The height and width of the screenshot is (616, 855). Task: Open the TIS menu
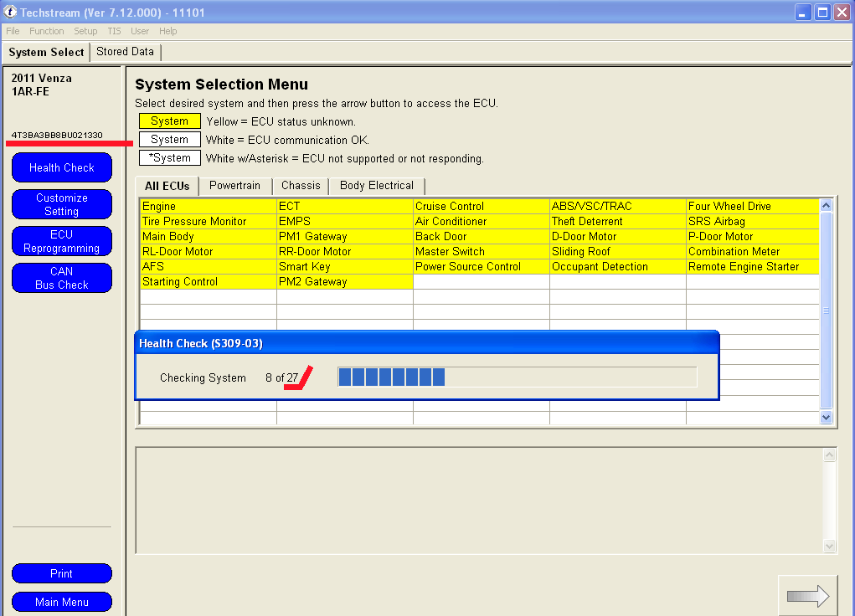pos(114,31)
